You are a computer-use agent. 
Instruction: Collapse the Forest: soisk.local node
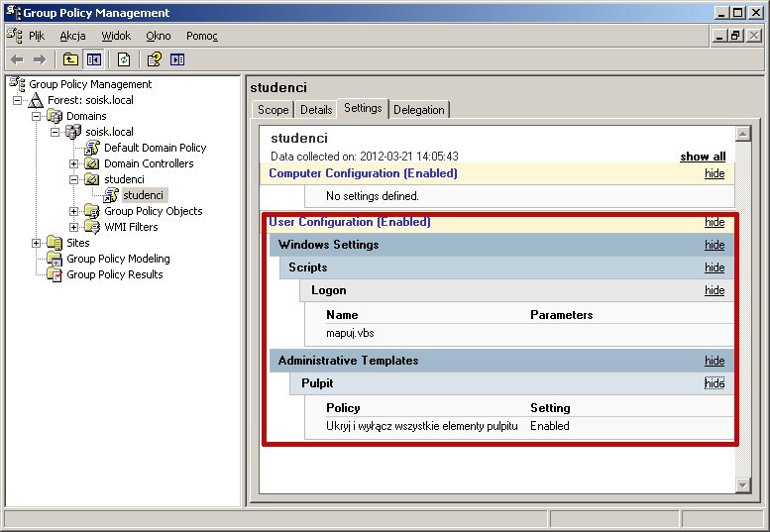pyautogui.click(x=17, y=100)
